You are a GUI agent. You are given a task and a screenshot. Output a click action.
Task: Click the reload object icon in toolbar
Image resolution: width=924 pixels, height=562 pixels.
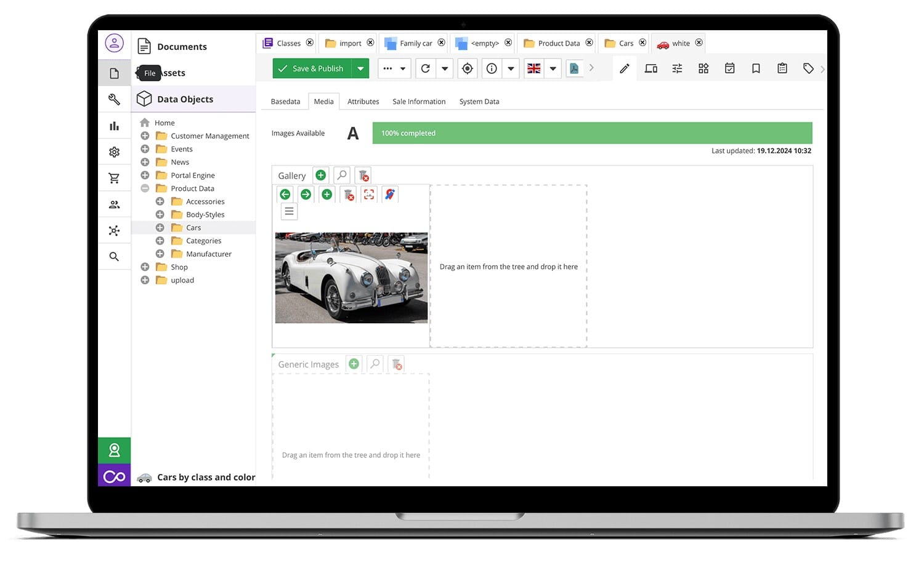tap(425, 68)
